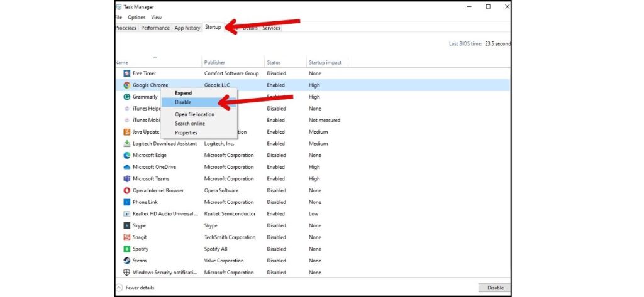The height and width of the screenshot is (297, 644).
Task: Click the Valve Corporation publisher cell
Action: pyautogui.click(x=224, y=261)
